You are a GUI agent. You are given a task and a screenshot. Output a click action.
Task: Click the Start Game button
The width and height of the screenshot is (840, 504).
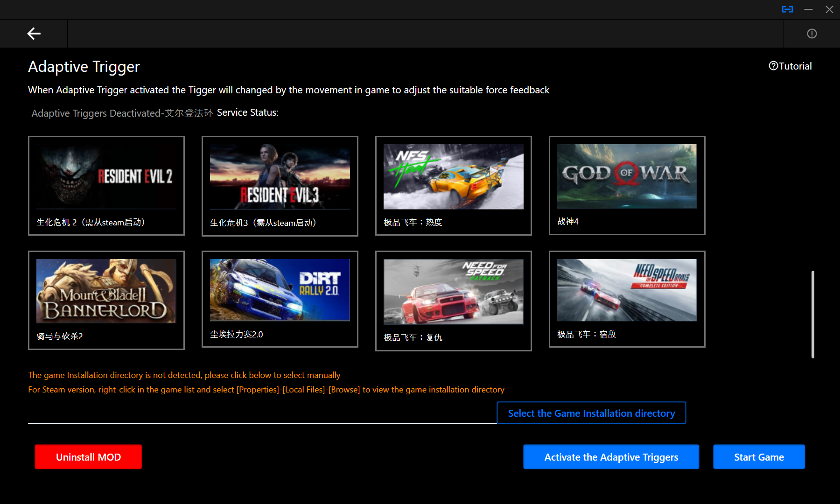(x=759, y=457)
